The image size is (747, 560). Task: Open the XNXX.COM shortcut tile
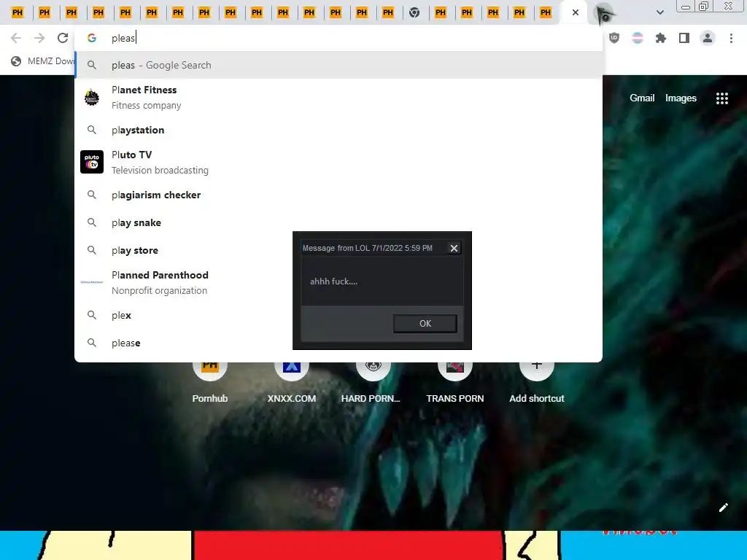coord(292,382)
